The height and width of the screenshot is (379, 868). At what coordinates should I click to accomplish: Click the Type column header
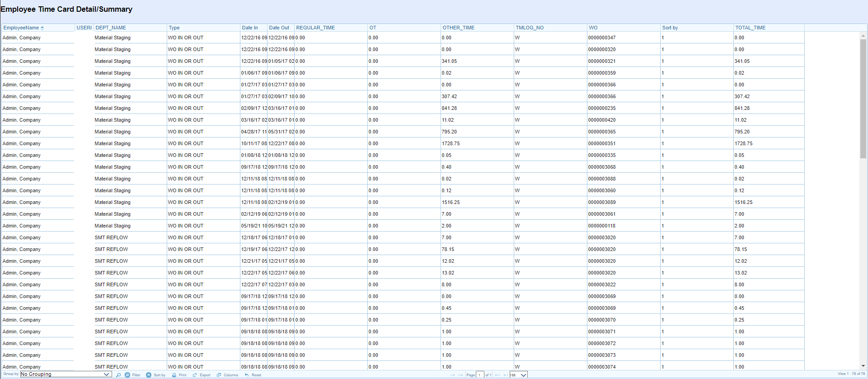(x=203, y=28)
